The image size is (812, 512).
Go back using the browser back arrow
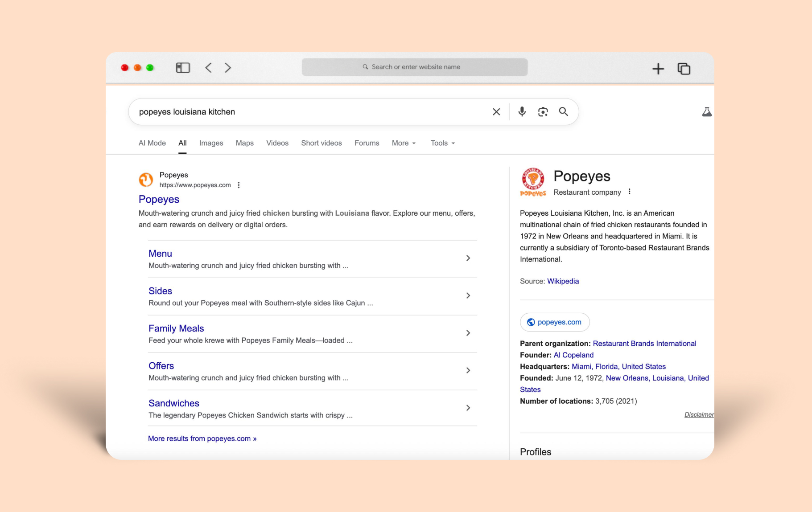[208, 68]
